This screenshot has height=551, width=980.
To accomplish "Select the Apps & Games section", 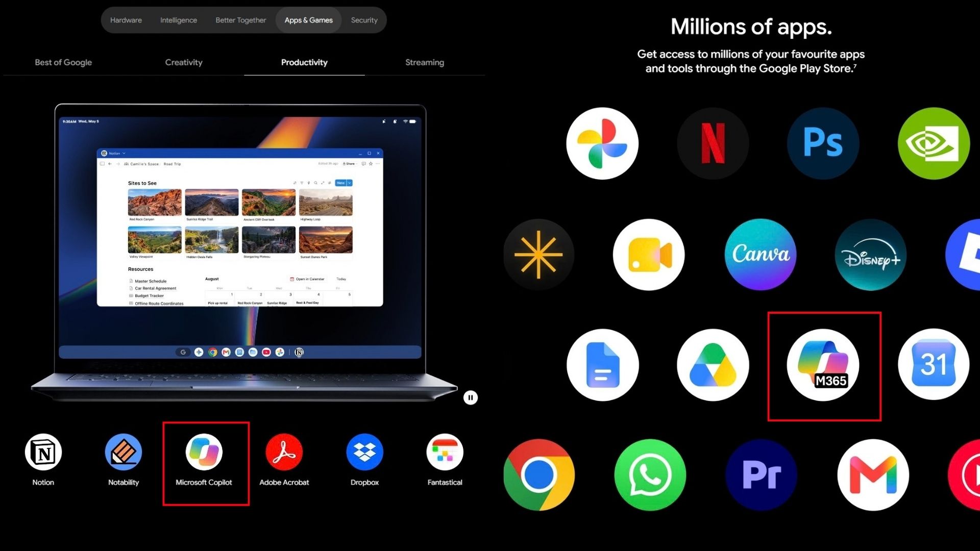I will coord(309,20).
